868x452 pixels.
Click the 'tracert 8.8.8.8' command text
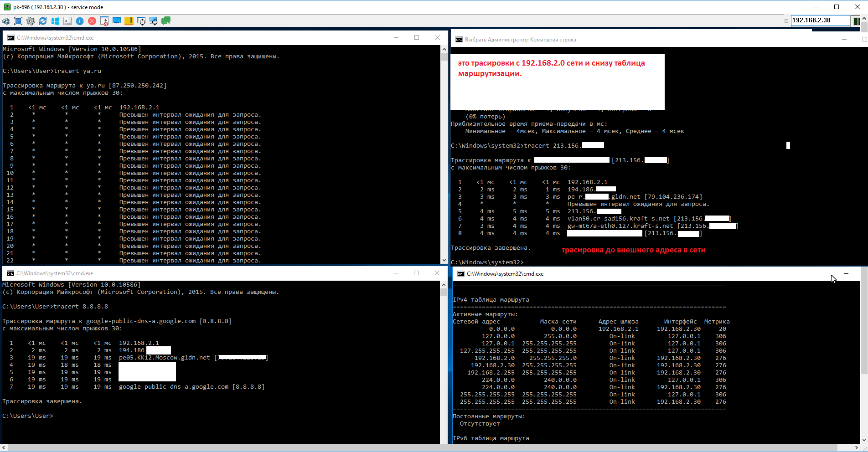(81, 307)
